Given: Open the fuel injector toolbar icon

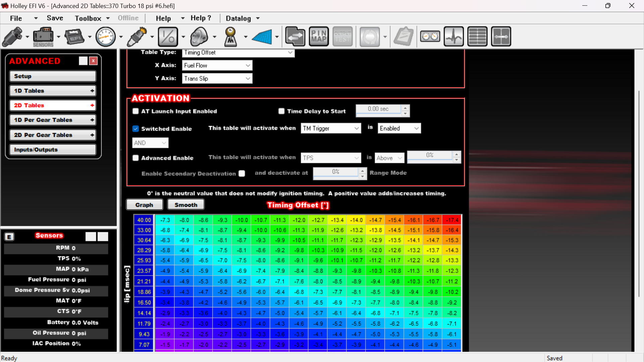Looking at the screenshot, I should [x=12, y=37].
